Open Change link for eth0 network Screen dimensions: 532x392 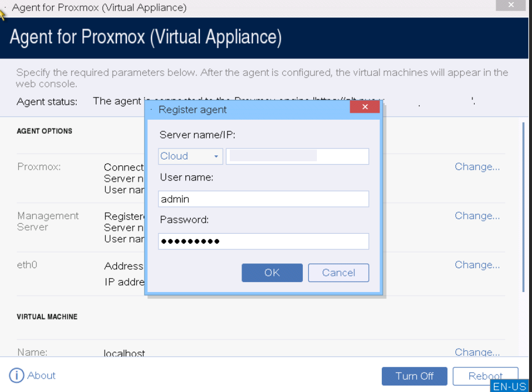point(477,265)
